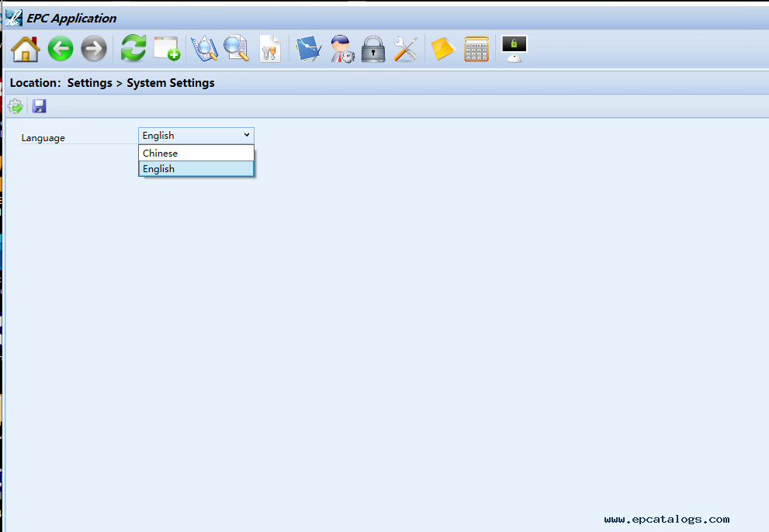Click the document with tools icon

point(269,49)
